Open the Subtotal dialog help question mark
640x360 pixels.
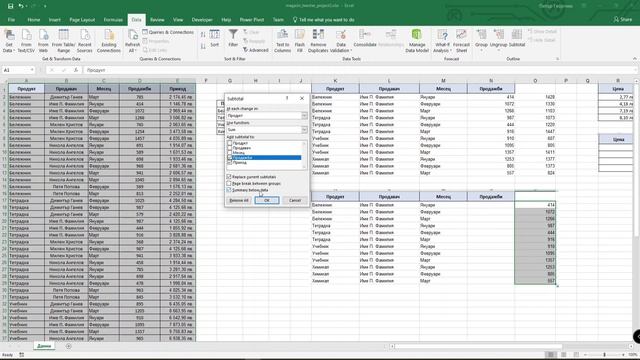pyautogui.click(x=287, y=98)
